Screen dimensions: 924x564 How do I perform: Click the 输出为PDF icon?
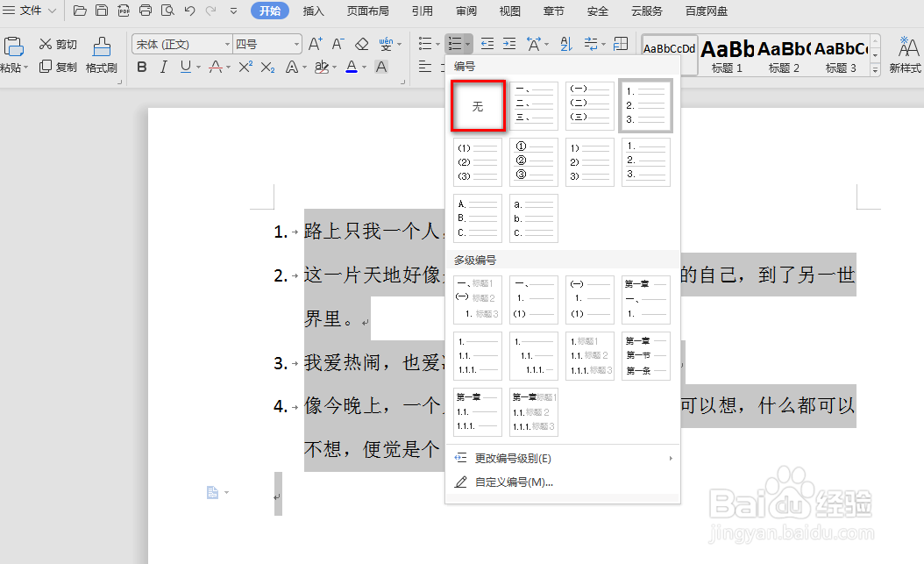[x=124, y=11]
